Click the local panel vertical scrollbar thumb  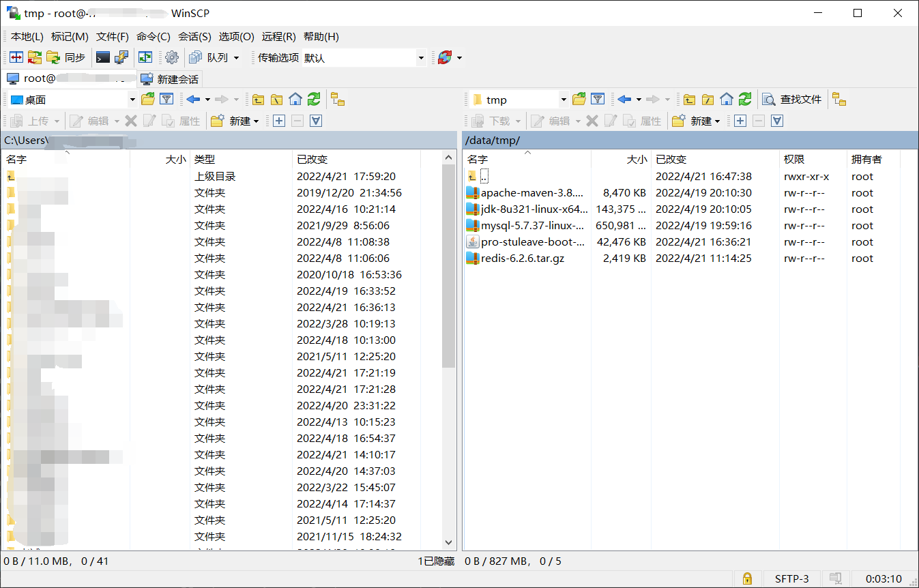click(448, 266)
